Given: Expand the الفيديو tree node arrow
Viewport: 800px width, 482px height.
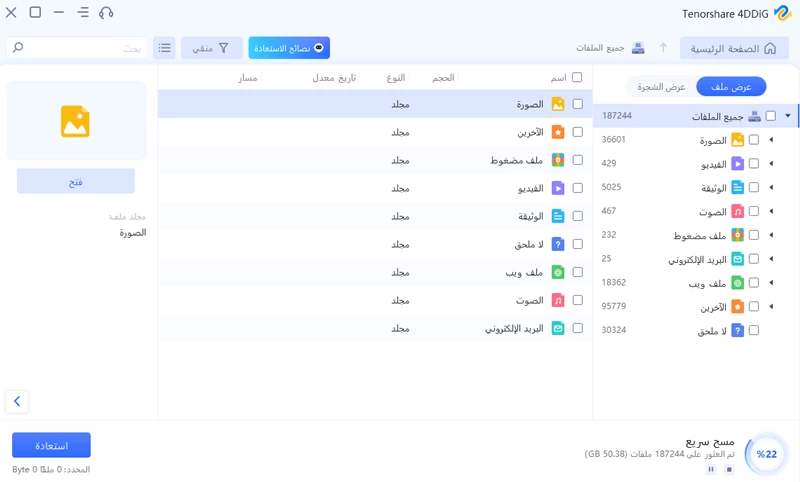Looking at the screenshot, I should point(771,164).
